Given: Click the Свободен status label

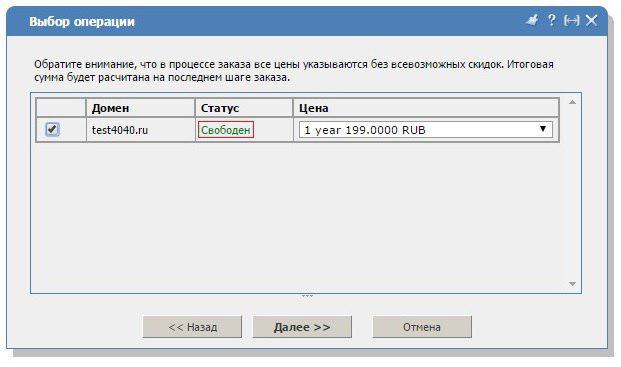Looking at the screenshot, I should point(226,130).
